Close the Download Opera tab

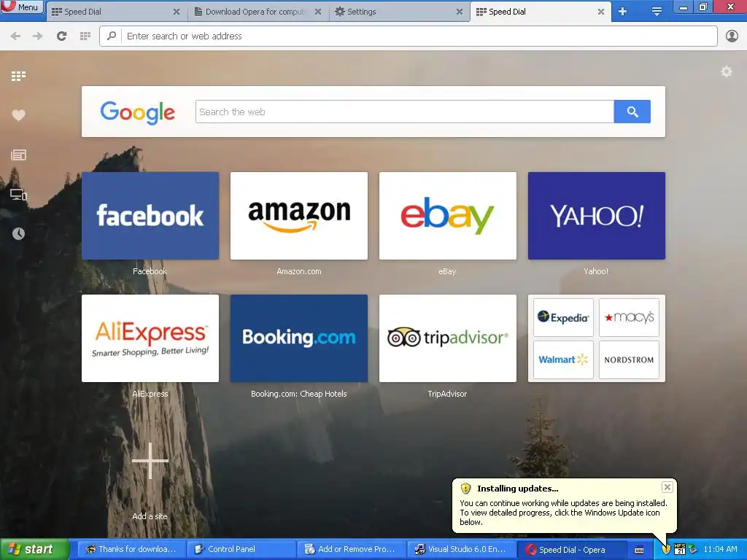click(318, 12)
